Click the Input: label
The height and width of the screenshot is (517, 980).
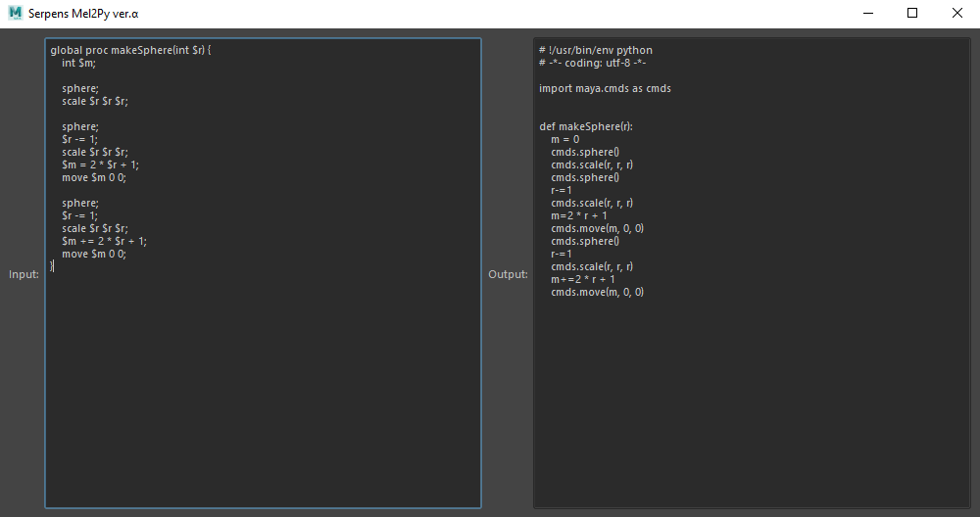(x=24, y=274)
